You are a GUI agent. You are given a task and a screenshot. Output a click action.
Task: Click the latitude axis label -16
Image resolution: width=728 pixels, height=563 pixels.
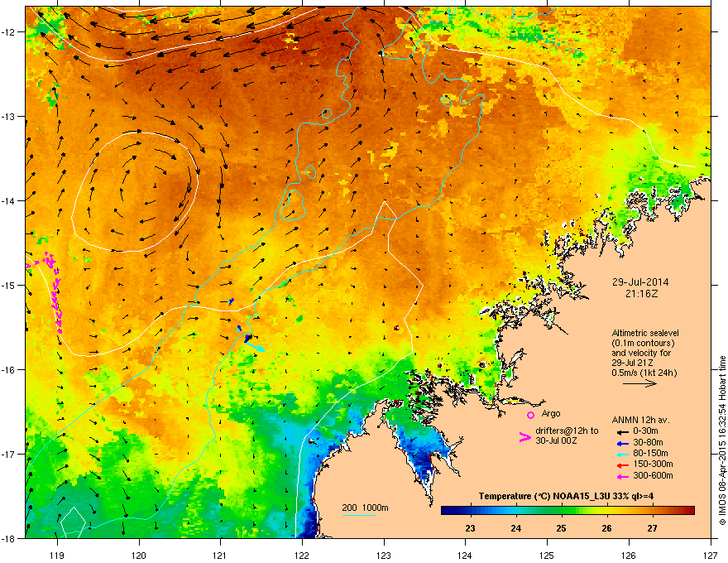pos(8,370)
